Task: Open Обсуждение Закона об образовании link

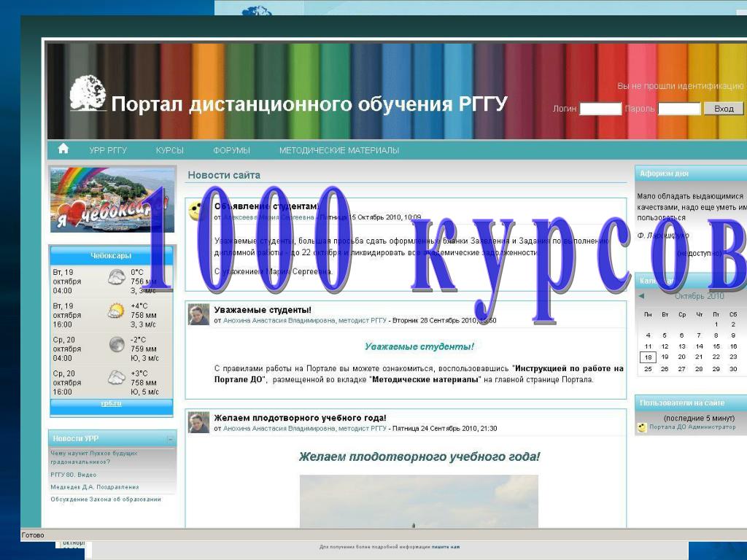Action: (x=106, y=499)
